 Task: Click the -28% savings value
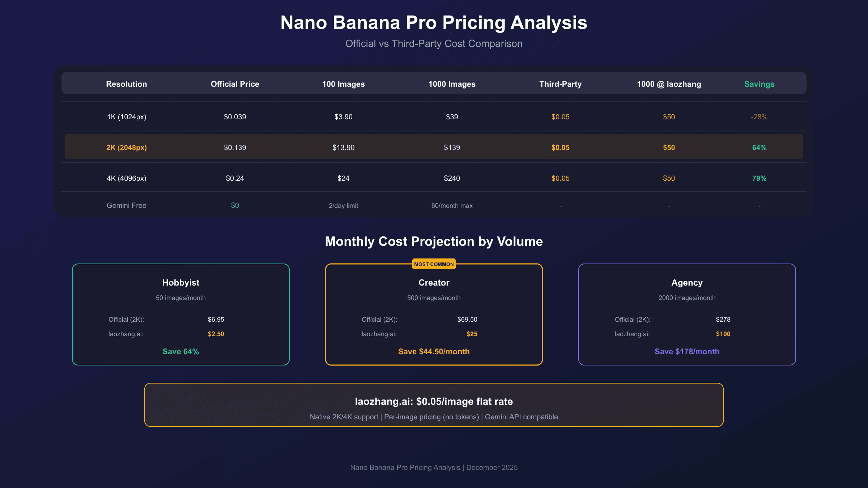click(x=759, y=117)
